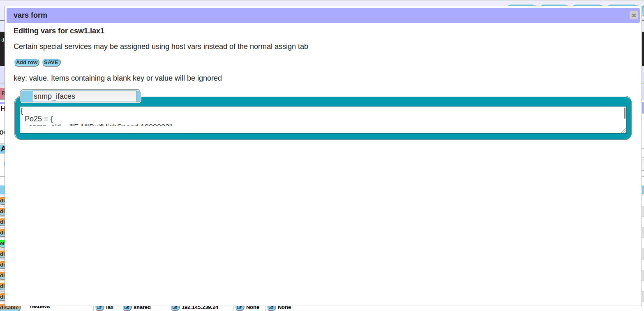Click the bottom 'disable' button
644x311 pixels.
tap(9, 308)
